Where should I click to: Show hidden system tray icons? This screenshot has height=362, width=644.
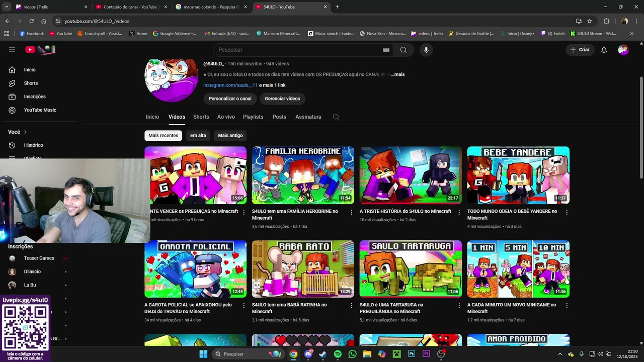tap(560, 354)
